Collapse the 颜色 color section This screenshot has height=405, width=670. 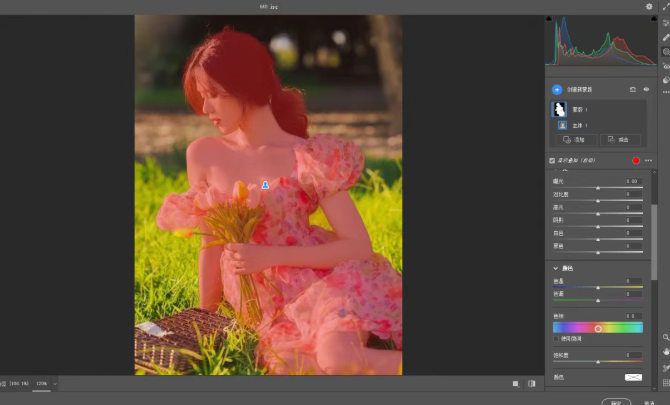556,268
